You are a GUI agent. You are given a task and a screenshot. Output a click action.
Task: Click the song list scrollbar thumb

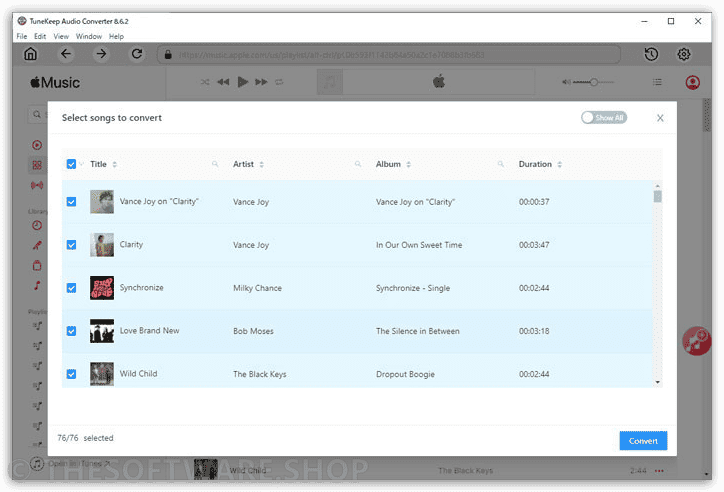click(x=657, y=196)
